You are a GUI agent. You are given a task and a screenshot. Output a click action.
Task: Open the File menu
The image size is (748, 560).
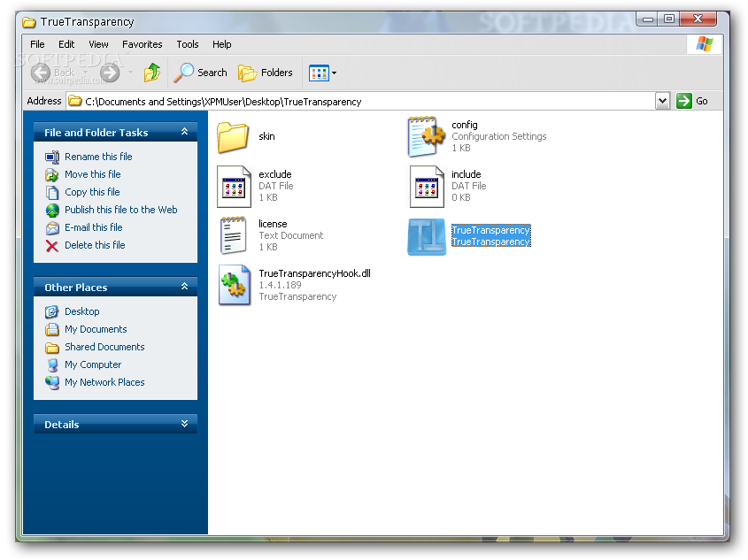pyautogui.click(x=37, y=44)
